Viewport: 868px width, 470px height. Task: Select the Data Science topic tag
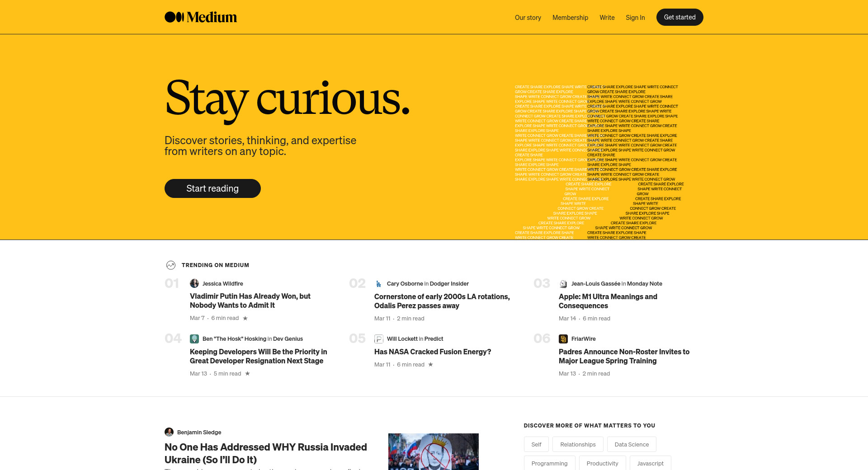pyautogui.click(x=632, y=444)
